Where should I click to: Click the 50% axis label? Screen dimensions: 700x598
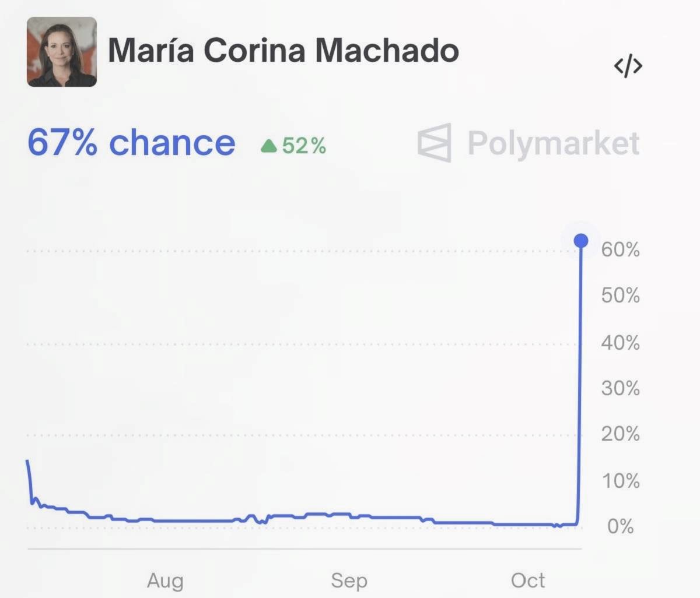(620, 296)
